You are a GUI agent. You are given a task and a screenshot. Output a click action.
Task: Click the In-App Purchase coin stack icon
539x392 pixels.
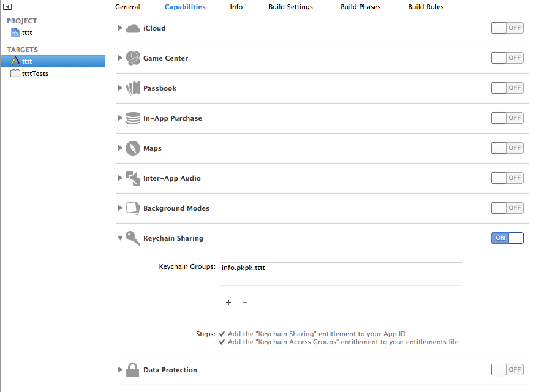(x=133, y=118)
